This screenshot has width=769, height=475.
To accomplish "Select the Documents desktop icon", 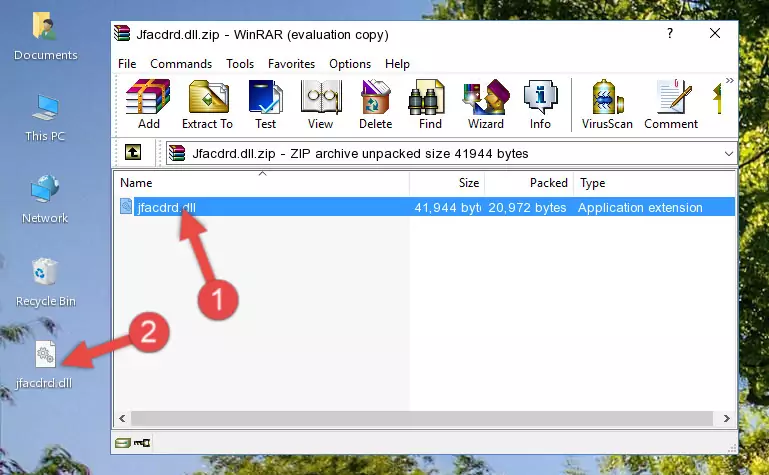I will [x=46, y=37].
